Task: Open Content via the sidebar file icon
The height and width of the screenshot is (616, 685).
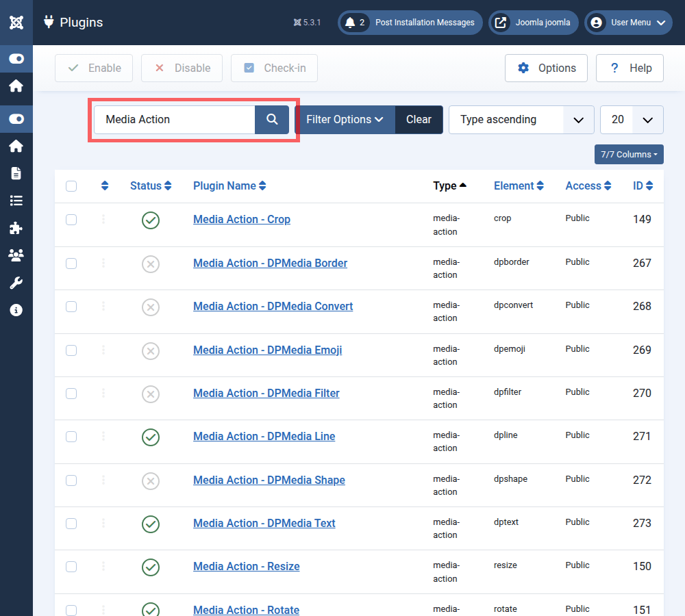Action: pos(16,173)
